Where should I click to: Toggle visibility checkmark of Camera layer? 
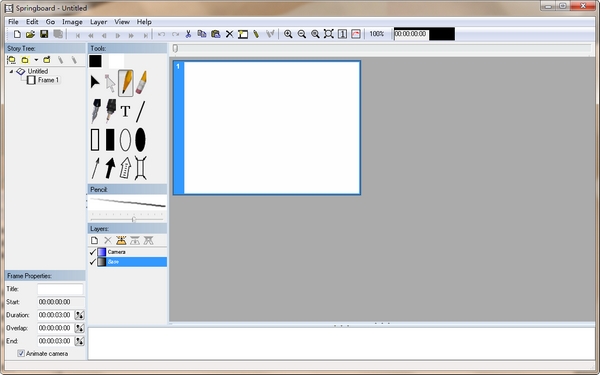click(x=92, y=252)
